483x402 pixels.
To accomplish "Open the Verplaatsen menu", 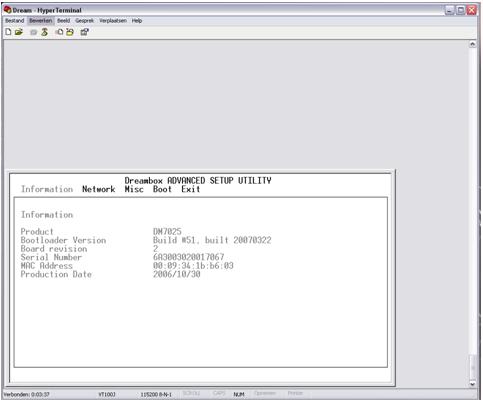I will 113,21.
